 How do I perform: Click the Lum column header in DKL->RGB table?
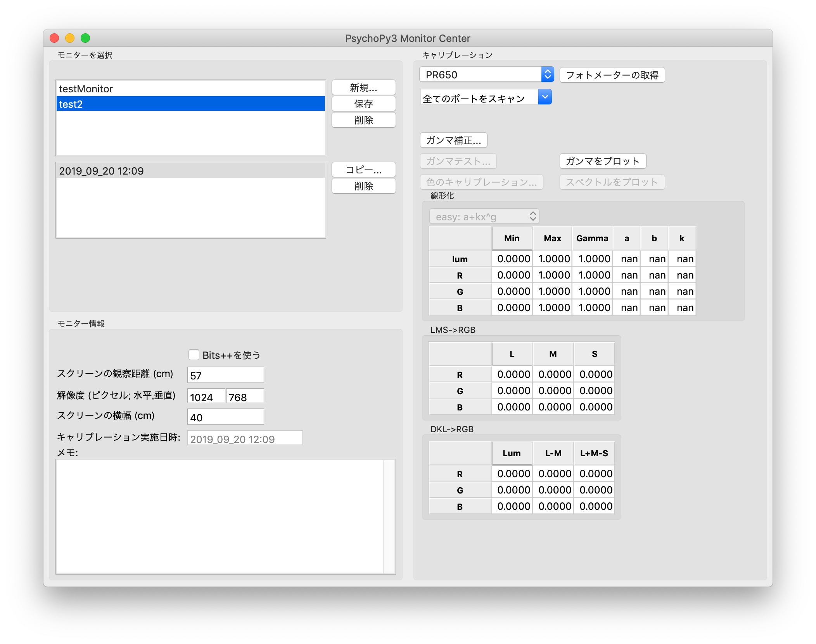(512, 454)
